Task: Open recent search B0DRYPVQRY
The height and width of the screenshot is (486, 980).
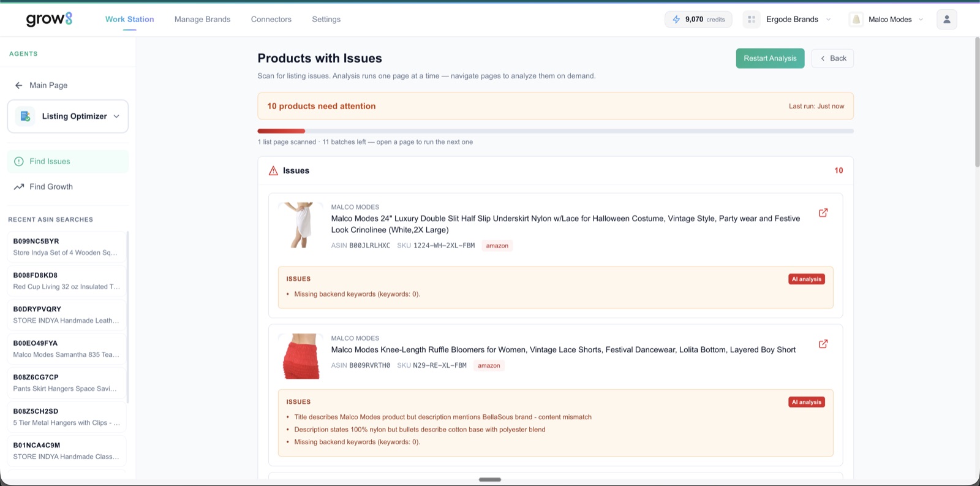Action: [66, 315]
